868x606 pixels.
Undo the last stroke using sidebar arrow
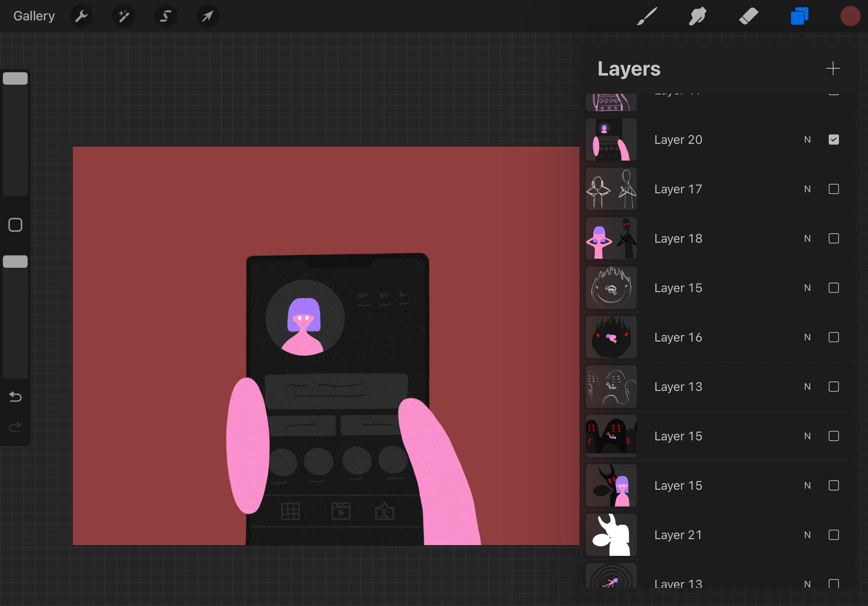(15, 397)
